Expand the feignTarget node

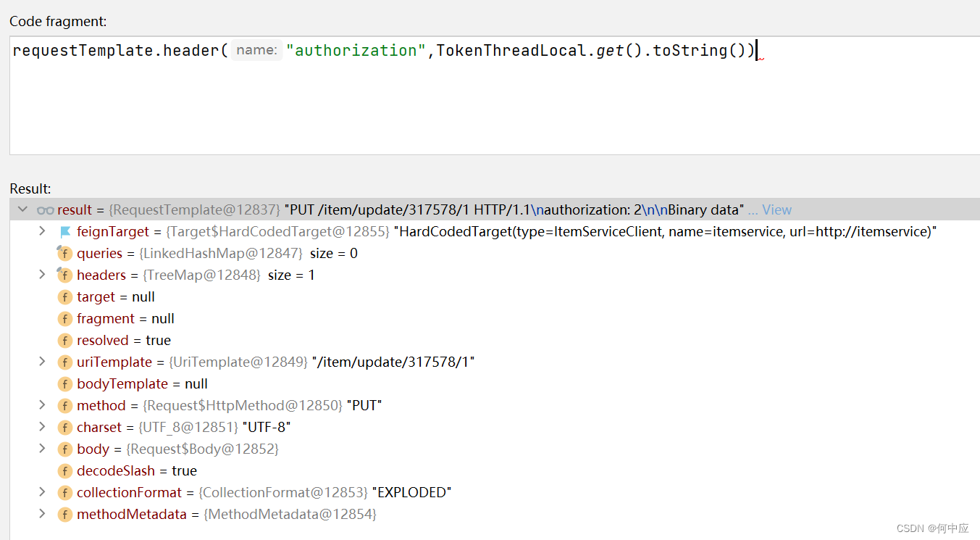pyautogui.click(x=42, y=230)
